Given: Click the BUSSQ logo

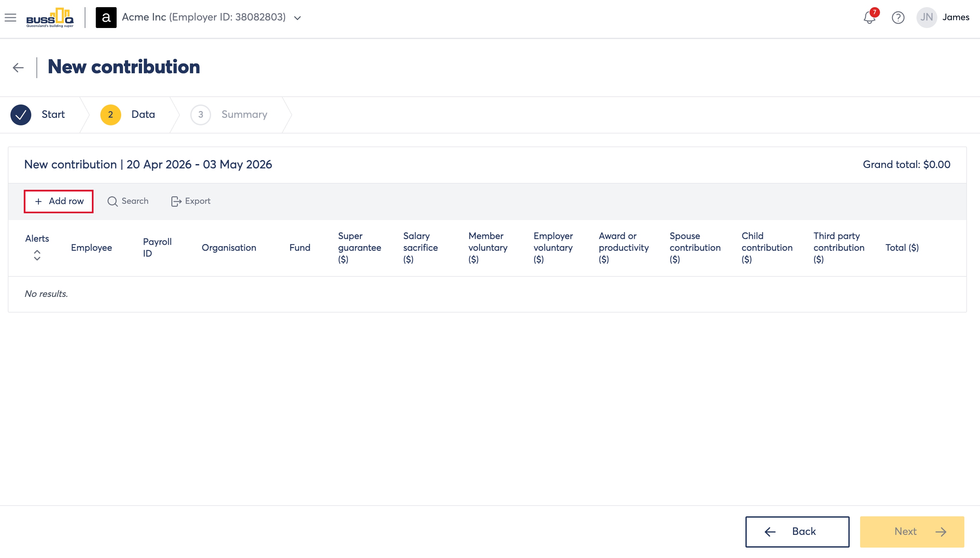Looking at the screenshot, I should [50, 18].
